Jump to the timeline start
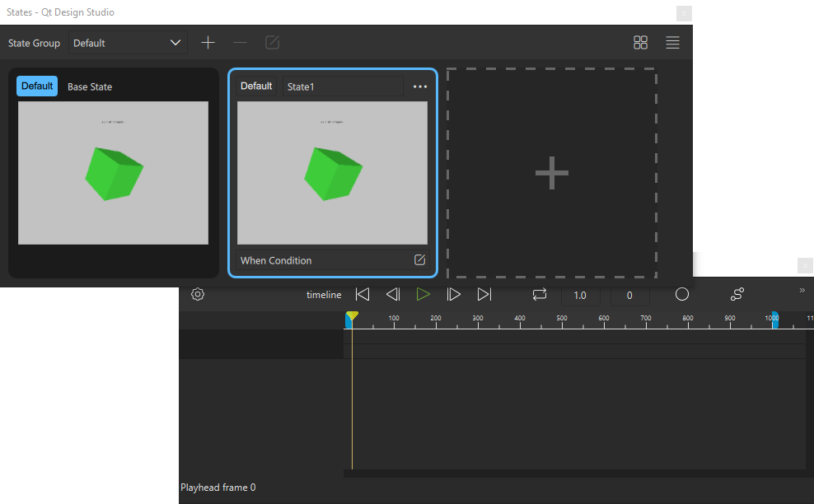 coord(363,295)
